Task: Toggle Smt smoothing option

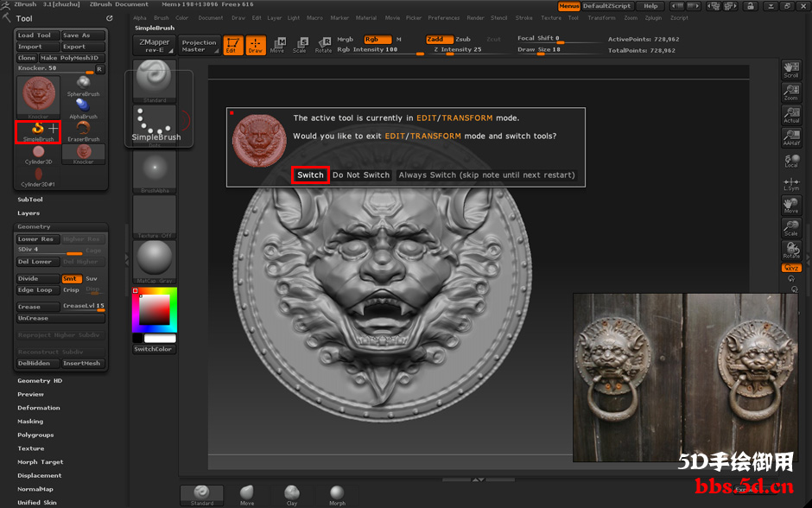Action: (x=72, y=278)
